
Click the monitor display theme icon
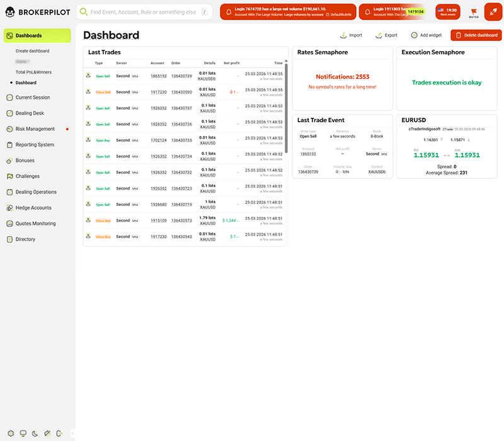click(x=23, y=433)
